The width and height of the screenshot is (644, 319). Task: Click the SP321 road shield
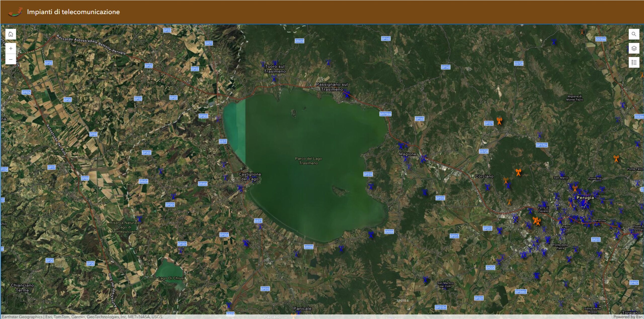(479, 298)
